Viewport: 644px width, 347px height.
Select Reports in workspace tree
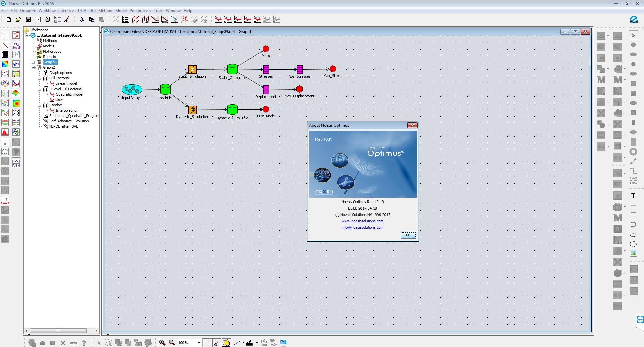[49, 57]
